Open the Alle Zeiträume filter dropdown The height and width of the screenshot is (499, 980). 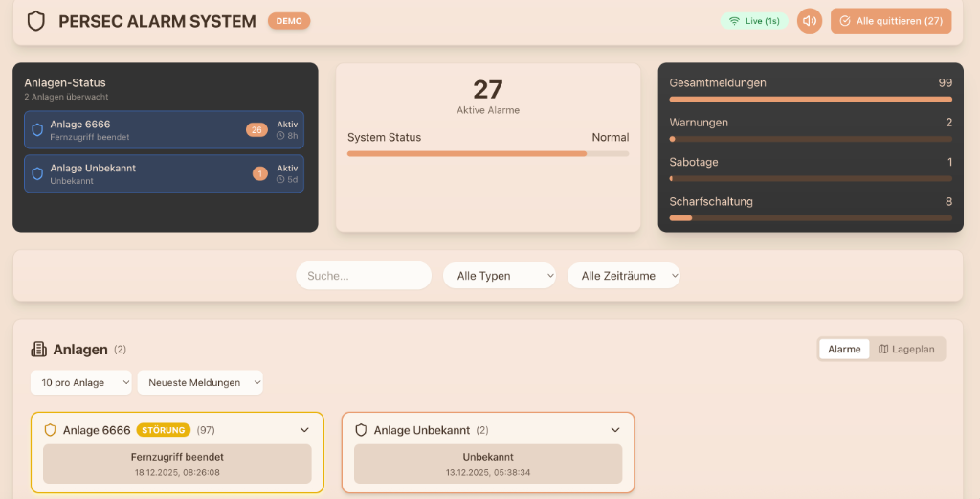coord(624,276)
